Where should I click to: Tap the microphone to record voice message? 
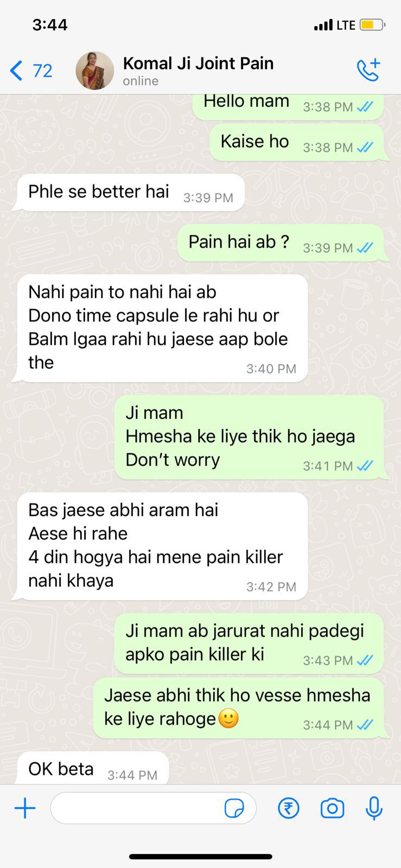point(374,808)
